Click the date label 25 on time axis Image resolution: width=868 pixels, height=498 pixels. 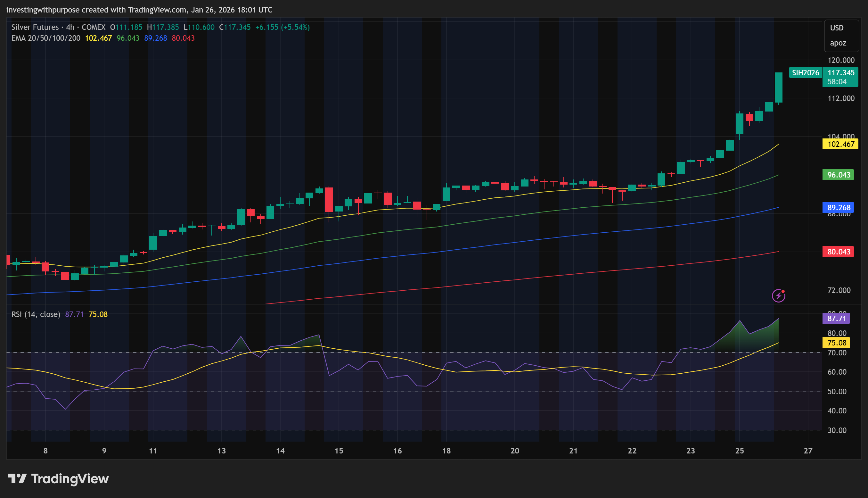coord(740,451)
